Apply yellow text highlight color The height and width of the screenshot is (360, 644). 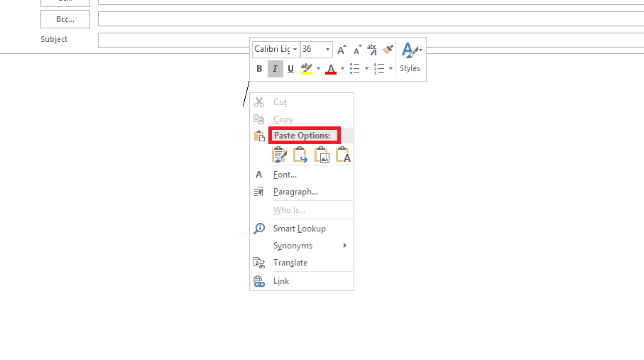point(307,69)
